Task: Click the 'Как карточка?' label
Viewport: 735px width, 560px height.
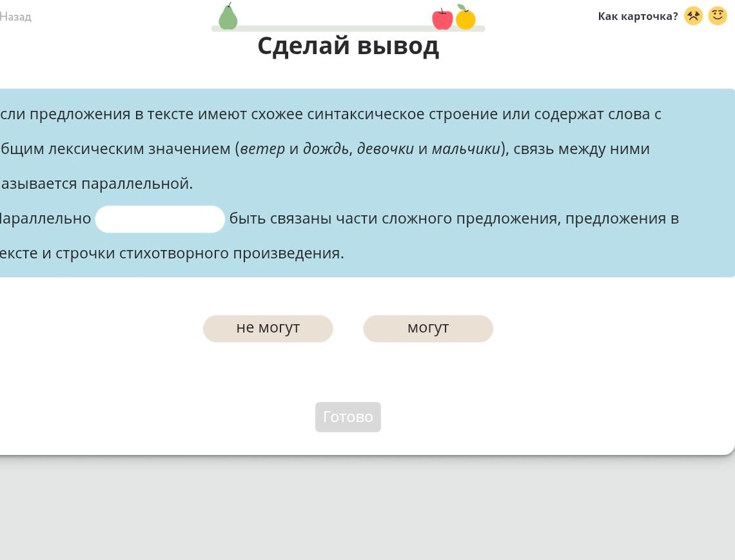Action: coord(638,16)
